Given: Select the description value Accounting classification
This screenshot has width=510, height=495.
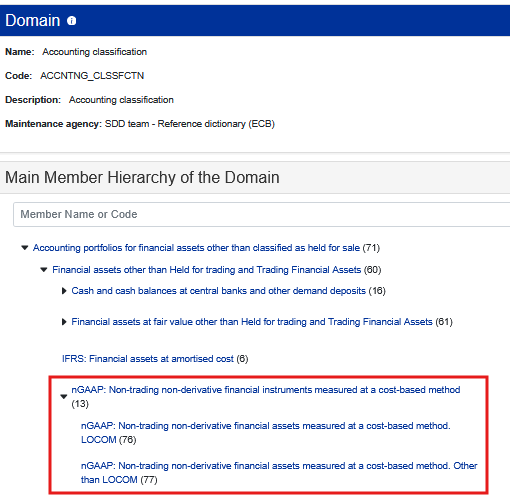Looking at the screenshot, I should (121, 100).
